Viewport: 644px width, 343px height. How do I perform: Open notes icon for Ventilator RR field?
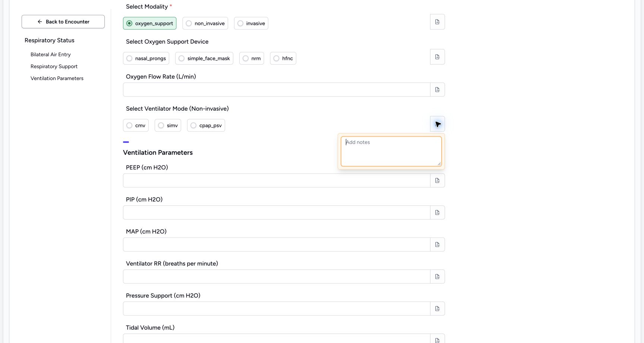coord(437,277)
